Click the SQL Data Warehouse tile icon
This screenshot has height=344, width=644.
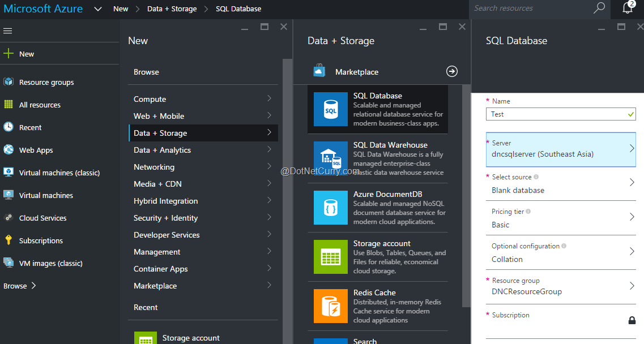[x=331, y=158]
